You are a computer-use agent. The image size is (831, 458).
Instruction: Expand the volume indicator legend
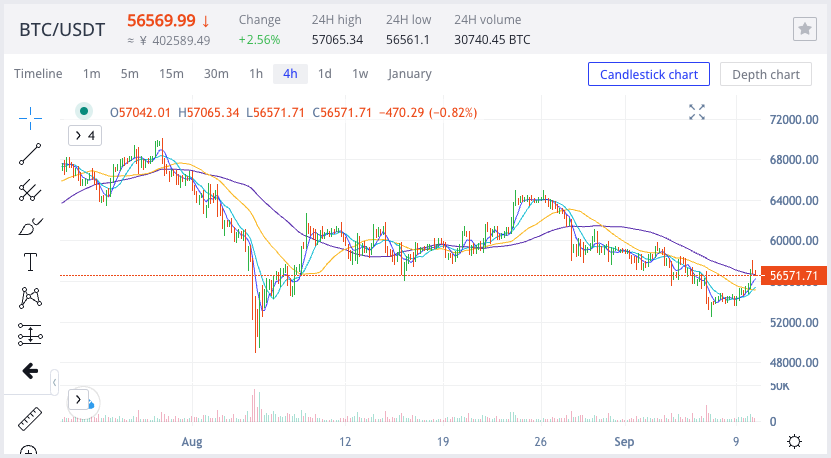78,400
